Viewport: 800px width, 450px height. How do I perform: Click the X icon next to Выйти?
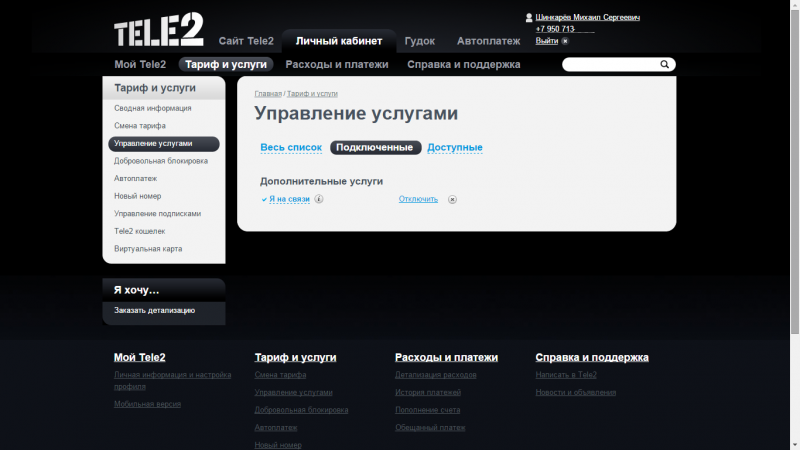565,41
